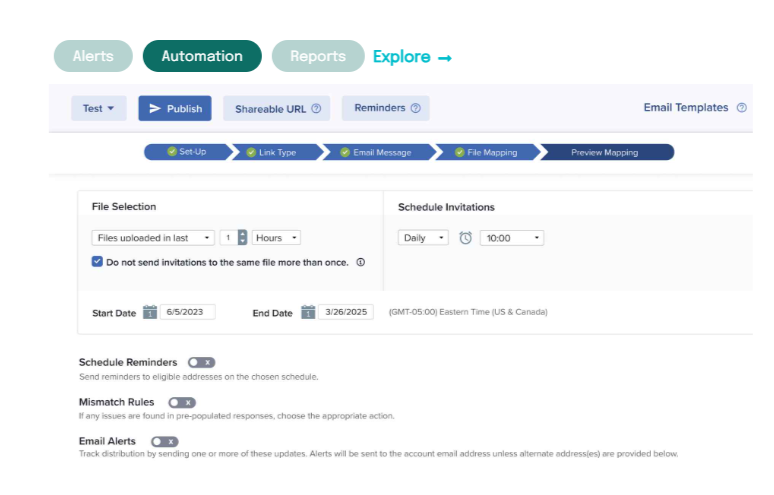The width and height of the screenshot is (774, 495).
Task: Click the paper plane icon on Publish
Action: click(x=155, y=108)
